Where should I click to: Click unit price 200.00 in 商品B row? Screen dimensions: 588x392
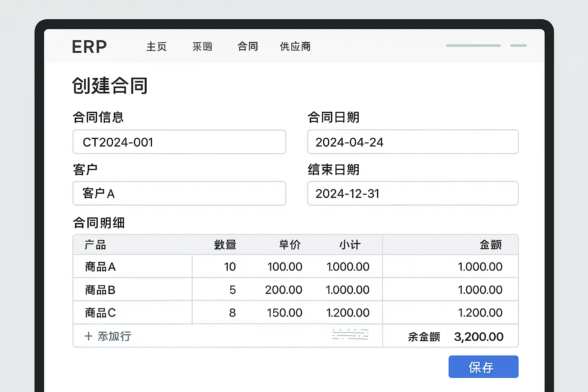click(283, 290)
